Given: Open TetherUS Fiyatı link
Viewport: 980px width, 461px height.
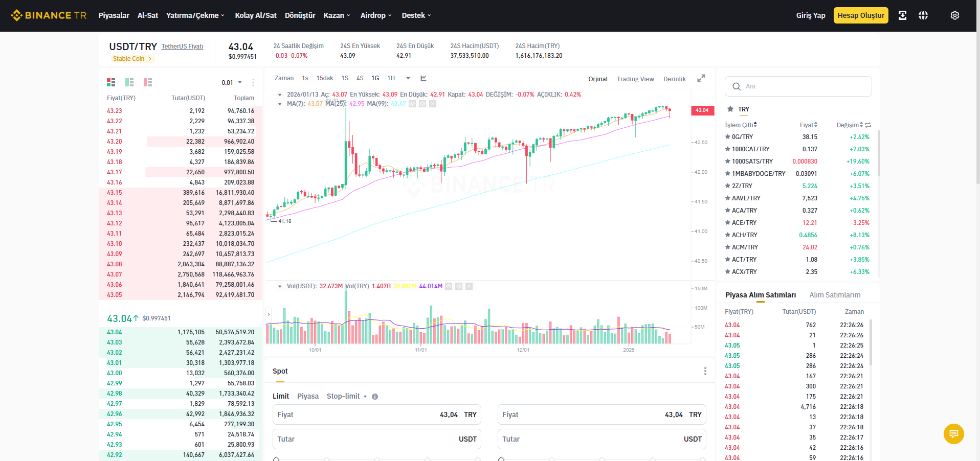Looking at the screenshot, I should pos(183,47).
